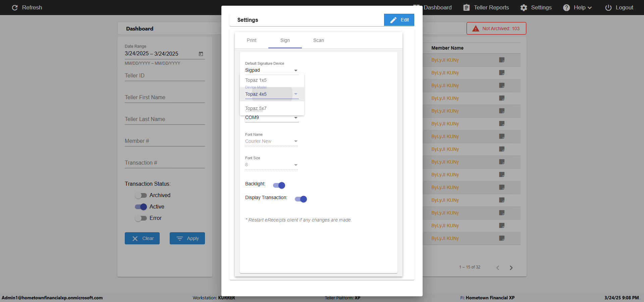Click the 'Workstation: KURRER' status text
The height and width of the screenshot is (302, 644).
214,298
